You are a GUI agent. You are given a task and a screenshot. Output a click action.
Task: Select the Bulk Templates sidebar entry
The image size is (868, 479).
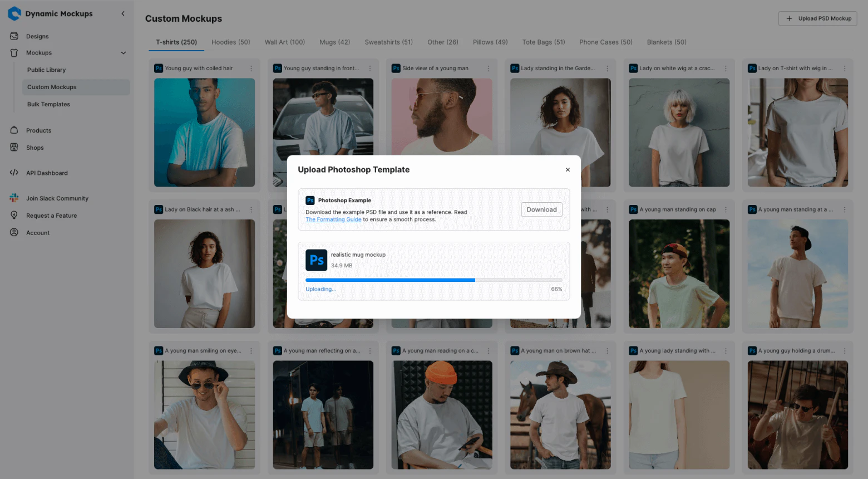click(48, 104)
